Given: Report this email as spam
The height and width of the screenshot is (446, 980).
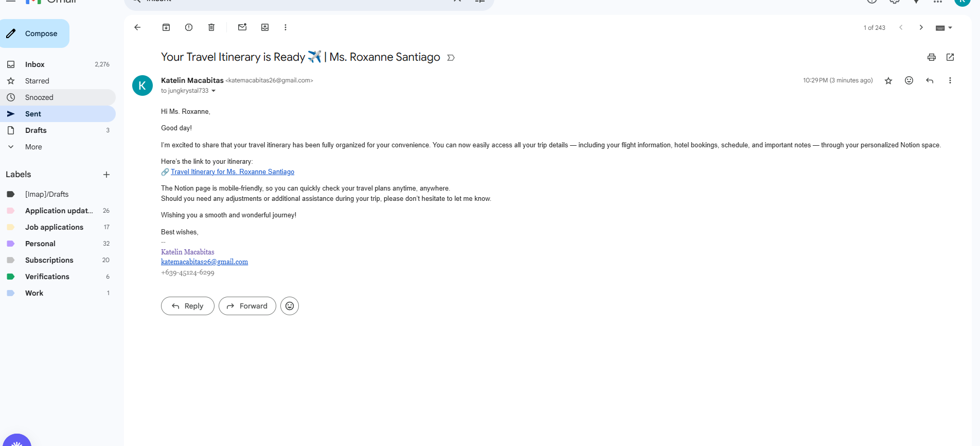Looking at the screenshot, I should (x=189, y=27).
